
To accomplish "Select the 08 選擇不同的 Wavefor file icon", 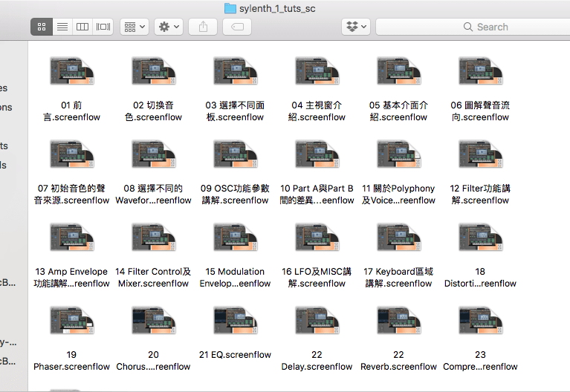I will [x=153, y=154].
